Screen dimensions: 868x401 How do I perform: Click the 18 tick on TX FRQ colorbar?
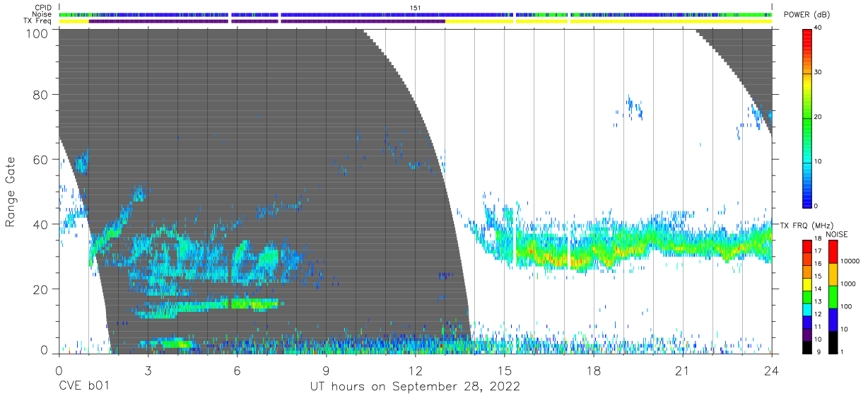[819, 240]
